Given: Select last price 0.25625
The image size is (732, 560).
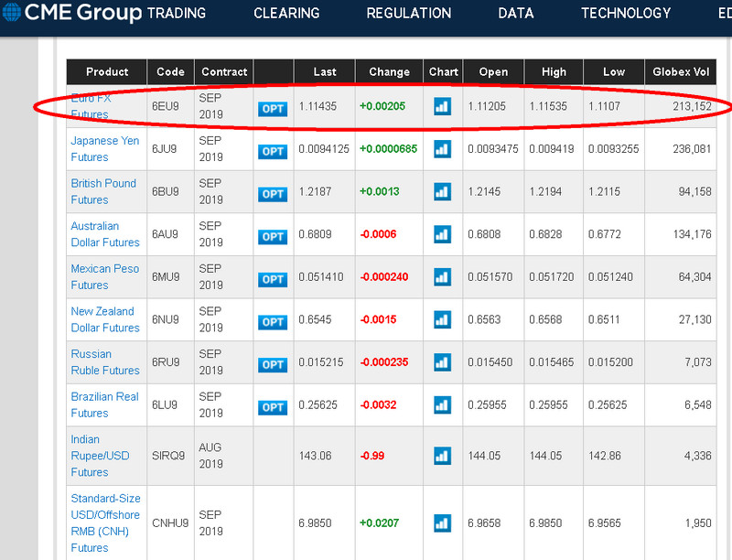Looking at the screenshot, I should click(318, 405).
